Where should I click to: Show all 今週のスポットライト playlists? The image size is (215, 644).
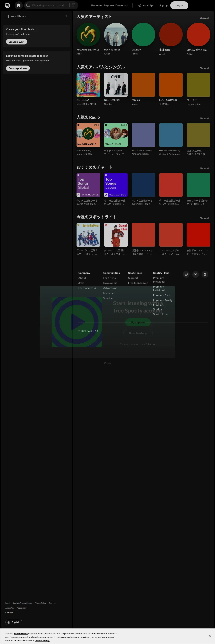[204, 218]
